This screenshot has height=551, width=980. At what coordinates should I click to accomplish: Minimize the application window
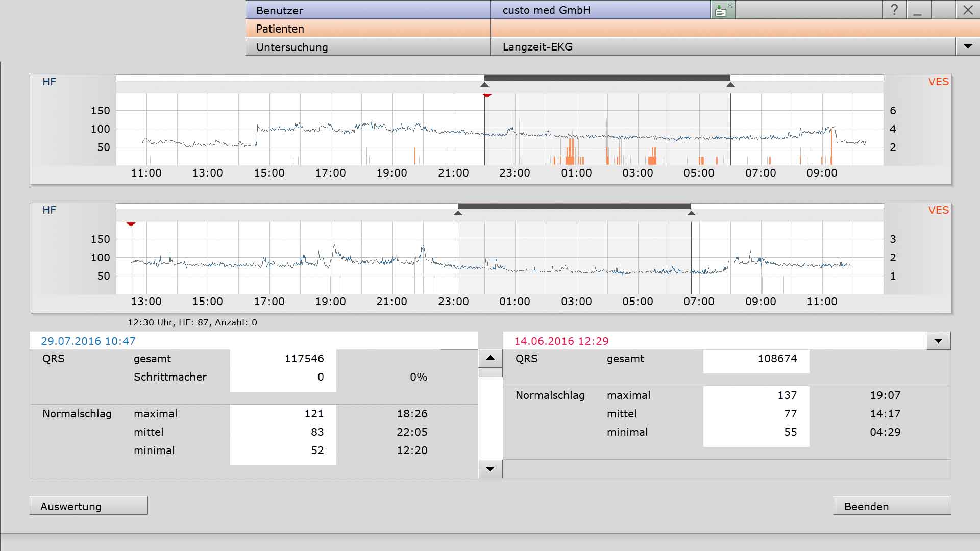(918, 10)
